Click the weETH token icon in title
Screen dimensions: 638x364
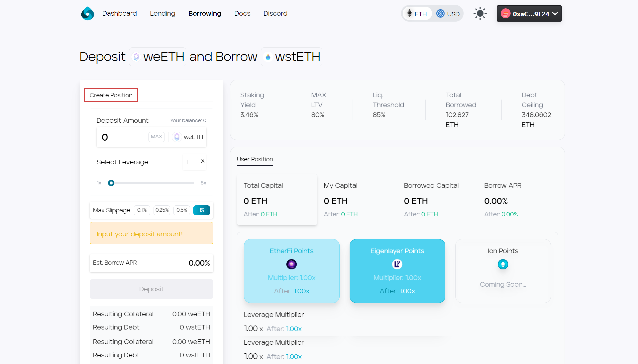click(136, 57)
